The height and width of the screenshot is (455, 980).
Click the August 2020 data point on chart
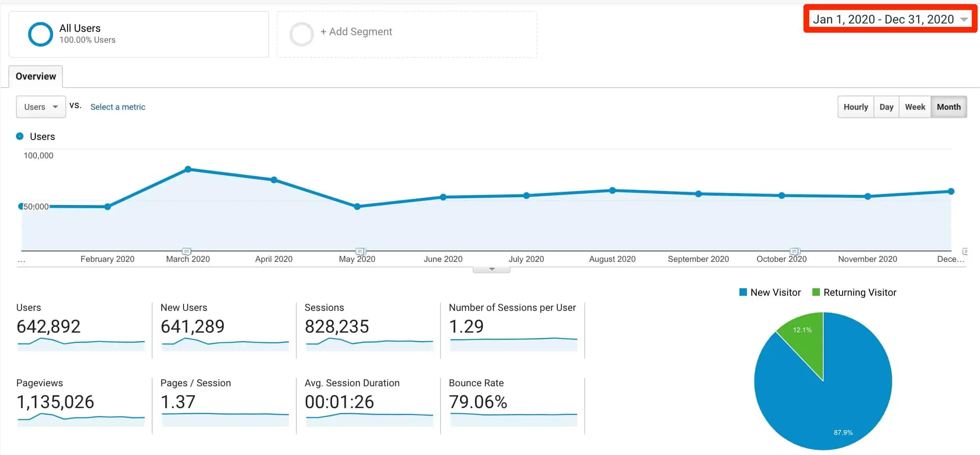click(612, 190)
